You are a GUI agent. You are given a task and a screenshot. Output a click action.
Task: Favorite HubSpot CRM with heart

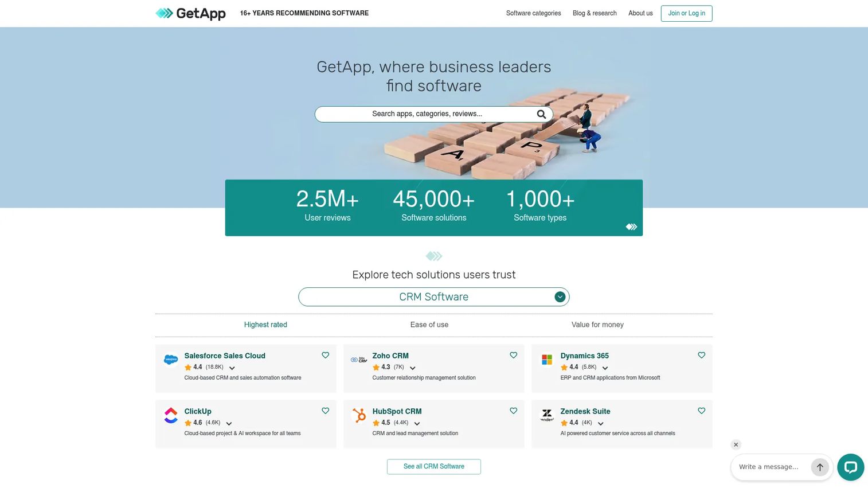(x=513, y=411)
